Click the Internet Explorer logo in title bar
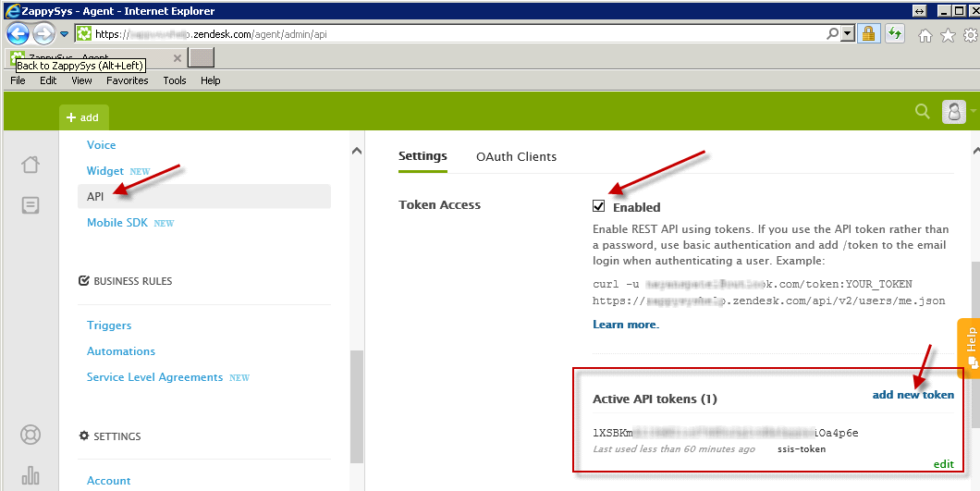This screenshot has width=980, height=491. pyautogui.click(x=13, y=10)
